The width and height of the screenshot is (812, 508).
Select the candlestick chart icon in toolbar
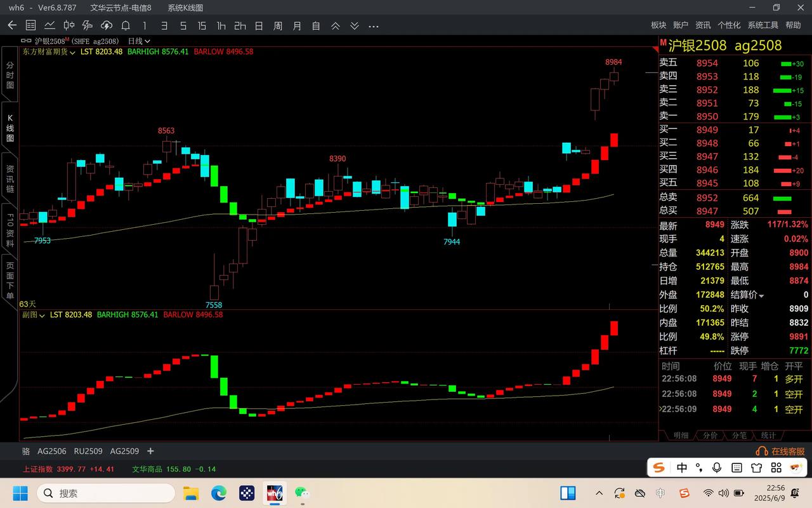pyautogui.click(x=69, y=25)
